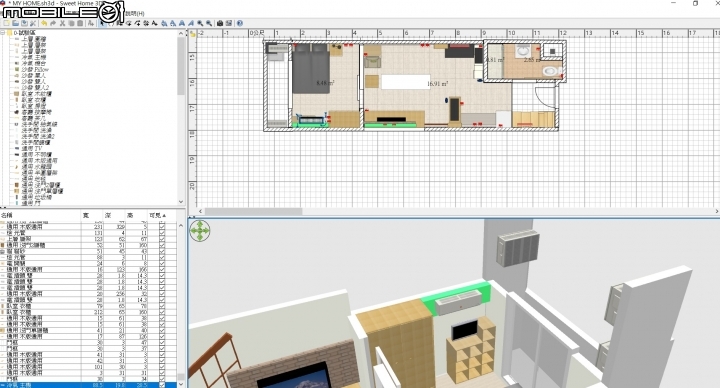Click the blue Help question mark icon
Image resolution: width=720 pixels, height=388 pixels.
click(x=240, y=23)
